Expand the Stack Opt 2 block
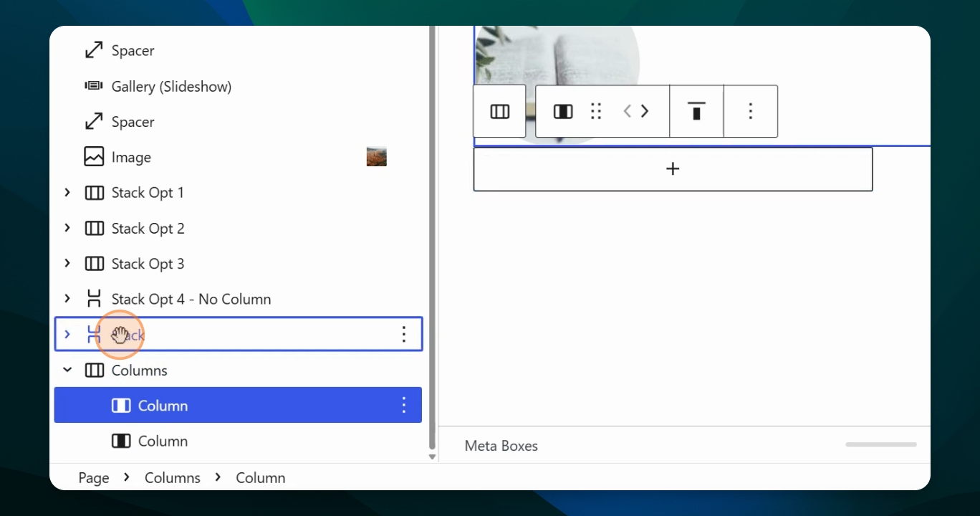This screenshot has width=980, height=516. click(67, 228)
